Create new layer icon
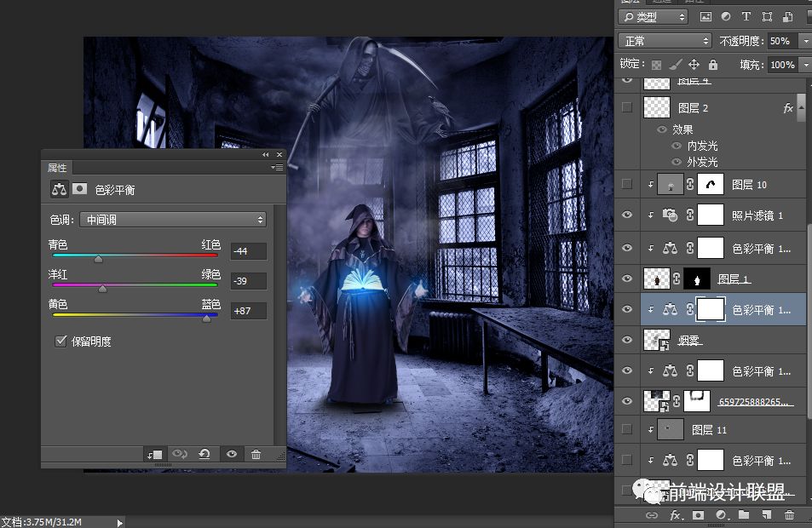This screenshot has height=528, width=812. click(x=767, y=514)
